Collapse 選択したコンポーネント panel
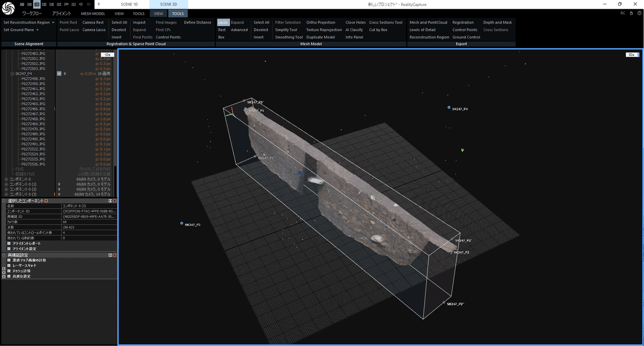Image resolution: width=644 pixels, height=346 pixels. click(4, 201)
